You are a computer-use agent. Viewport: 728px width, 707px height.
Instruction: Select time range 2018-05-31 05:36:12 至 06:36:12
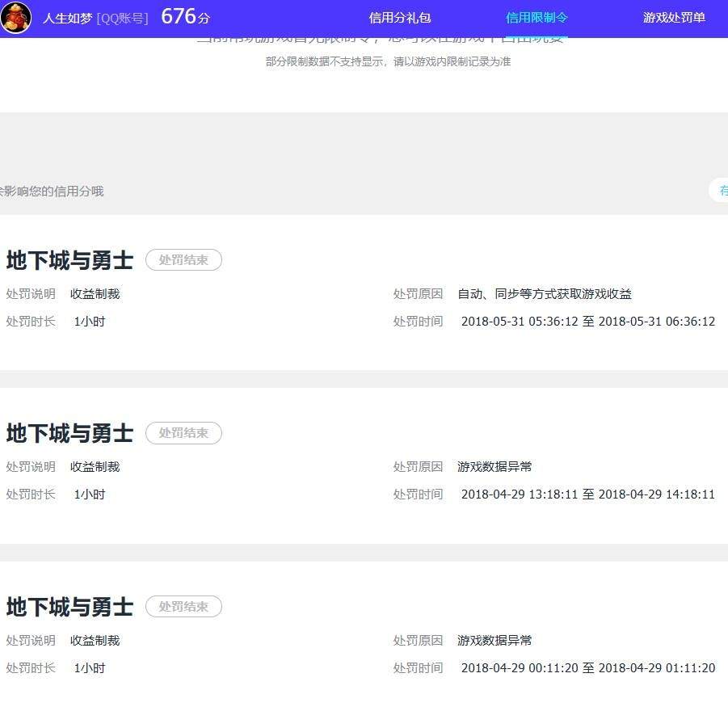pyautogui.click(x=588, y=322)
